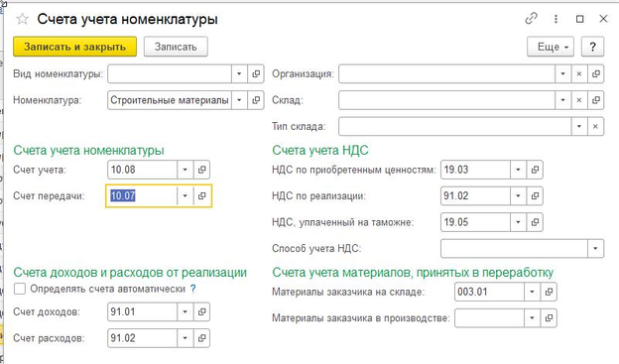
Task: Open Счет расходов 91.02 account form icon
Action: tap(201, 338)
